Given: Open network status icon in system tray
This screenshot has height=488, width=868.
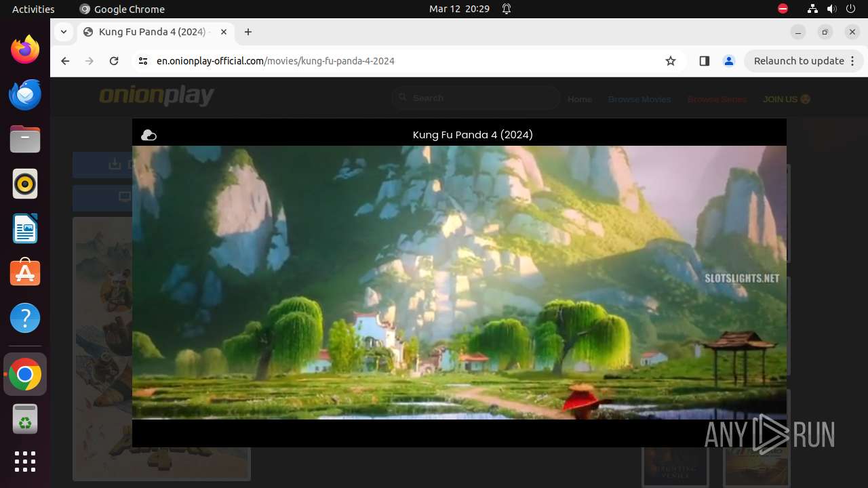Looking at the screenshot, I should point(812,9).
